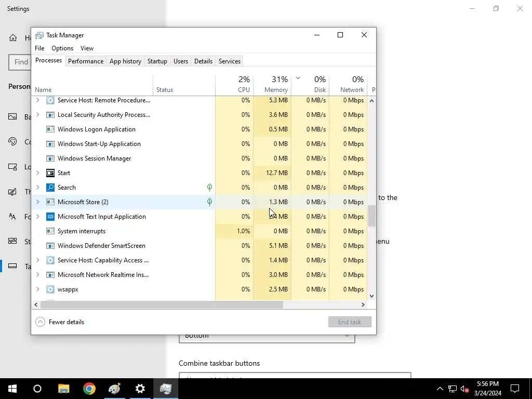Image resolution: width=532 pixels, height=399 pixels.
Task: Click the End task button
Action: (x=350, y=322)
